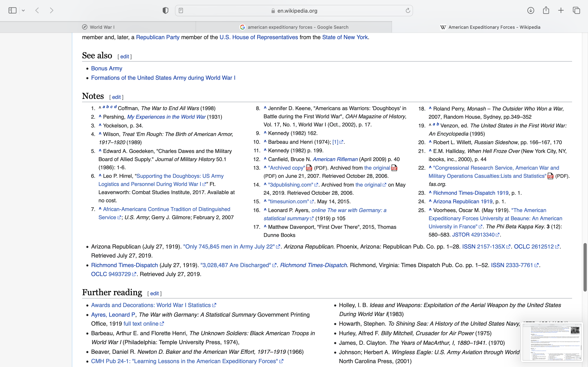Viewport: 588px width, 367px height.
Task: Click the page vertical scrollbar thumb
Action: point(585,267)
